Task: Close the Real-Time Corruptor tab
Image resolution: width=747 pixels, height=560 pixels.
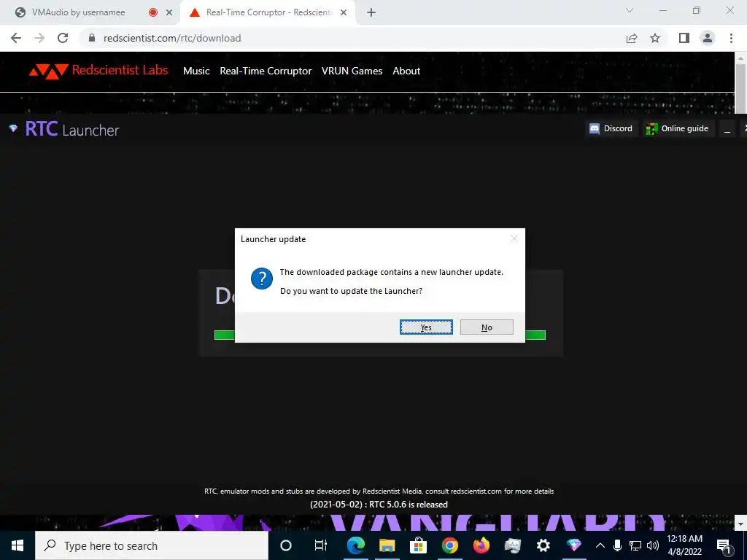Action: (x=344, y=13)
